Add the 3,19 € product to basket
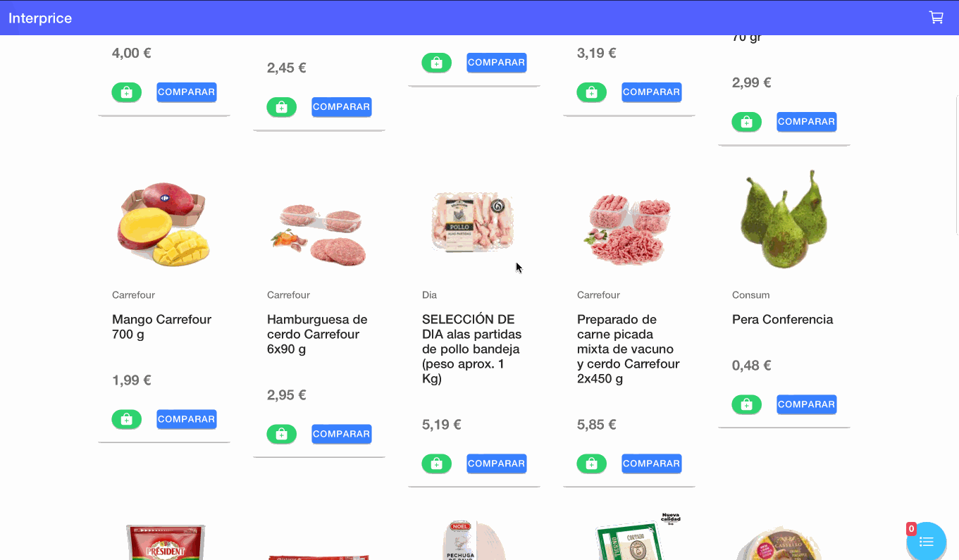The width and height of the screenshot is (959, 560). point(592,92)
